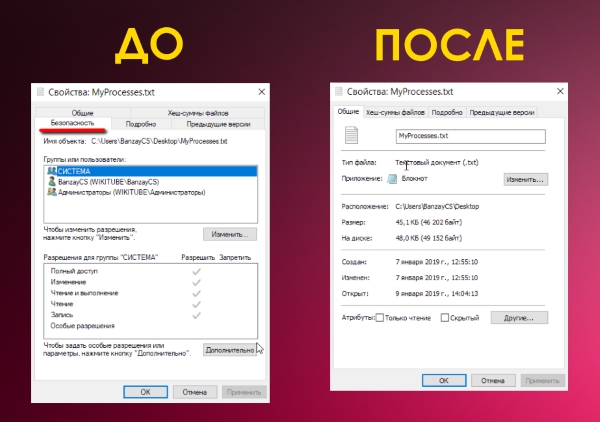Click the title bar icon of the left properties window
This screenshot has height=422, width=600.
point(40,91)
